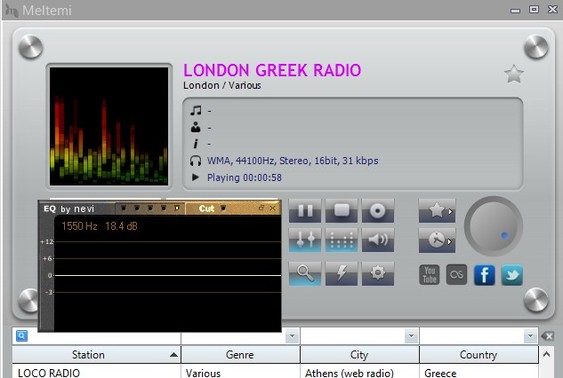Click the speaker volume icon
This screenshot has height=378, width=563.
(x=378, y=239)
